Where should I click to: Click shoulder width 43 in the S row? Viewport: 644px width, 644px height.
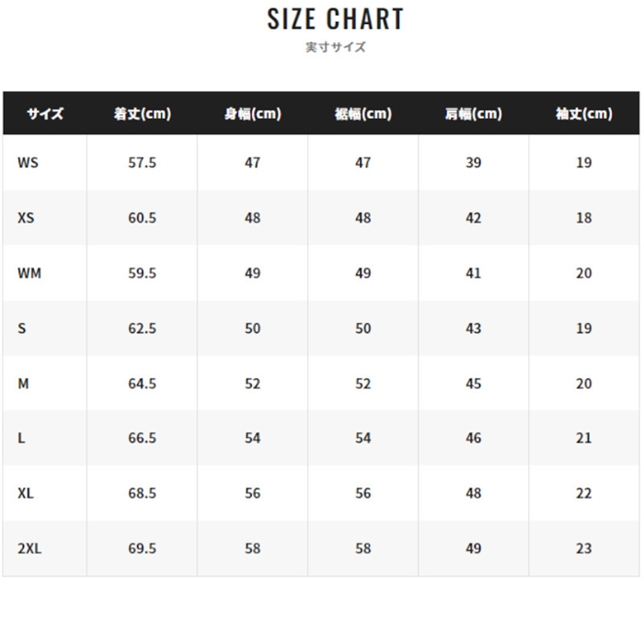(474, 328)
